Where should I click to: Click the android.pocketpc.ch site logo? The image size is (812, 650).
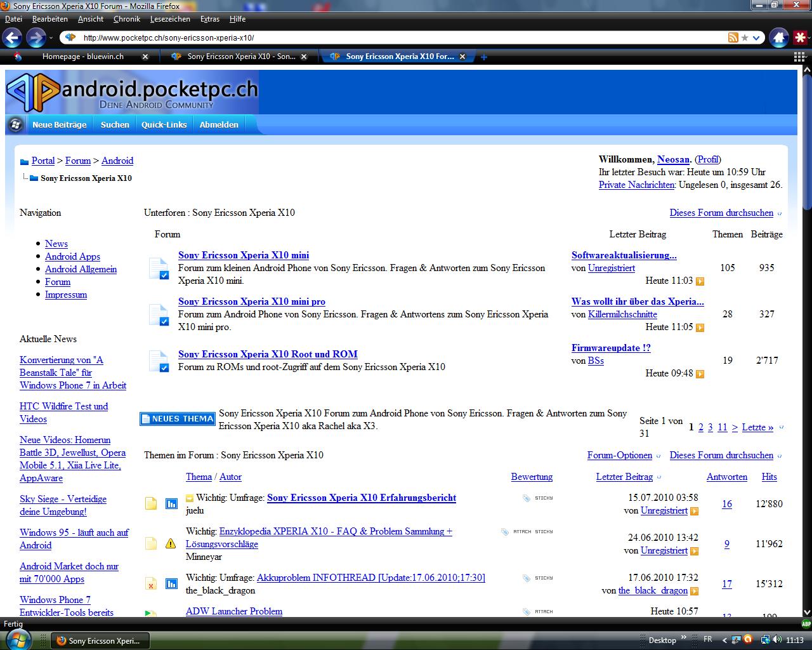132,93
